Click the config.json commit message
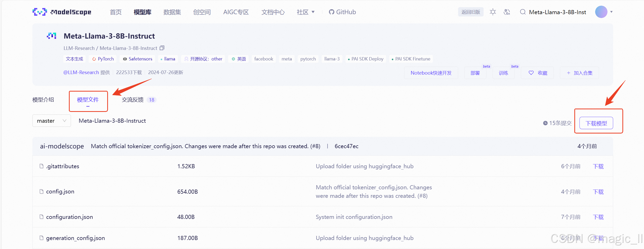 coord(374,192)
